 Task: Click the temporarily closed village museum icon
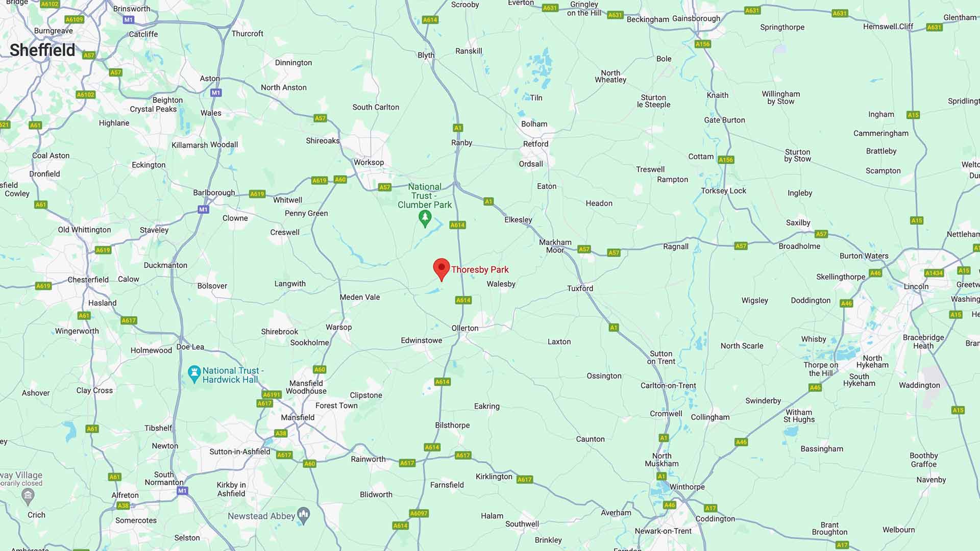[29, 495]
